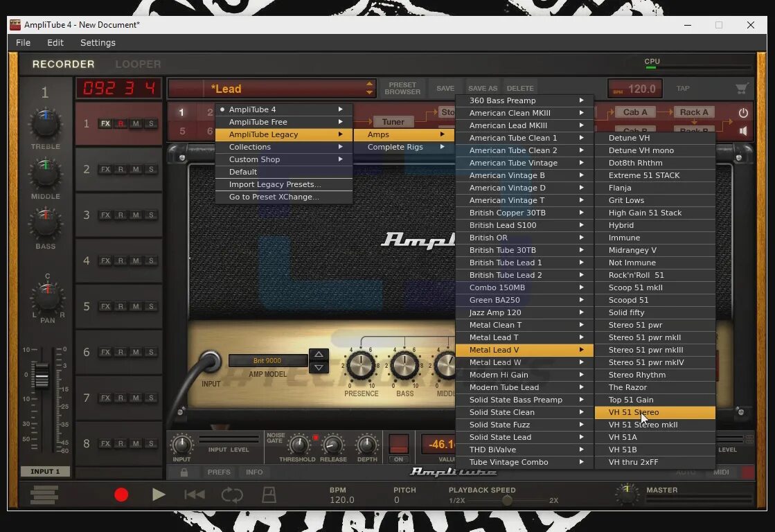
Task: Click the record button in transport bar
Action: pos(121,495)
